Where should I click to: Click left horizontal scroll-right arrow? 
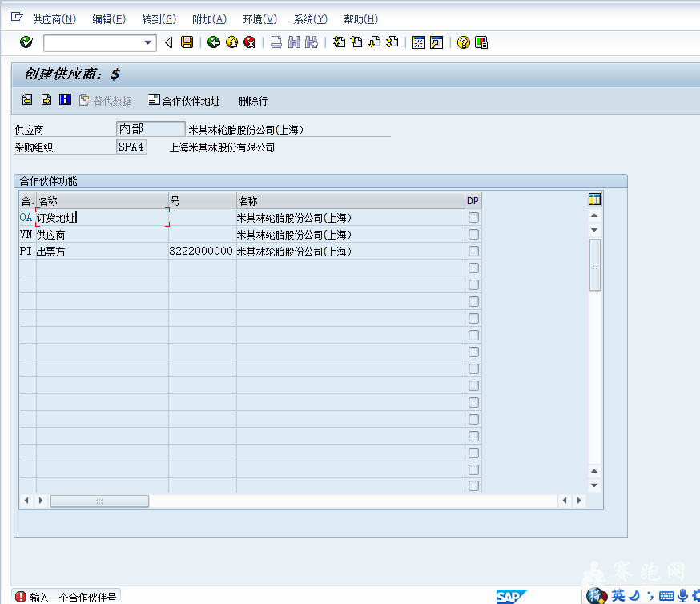pyautogui.click(x=41, y=501)
